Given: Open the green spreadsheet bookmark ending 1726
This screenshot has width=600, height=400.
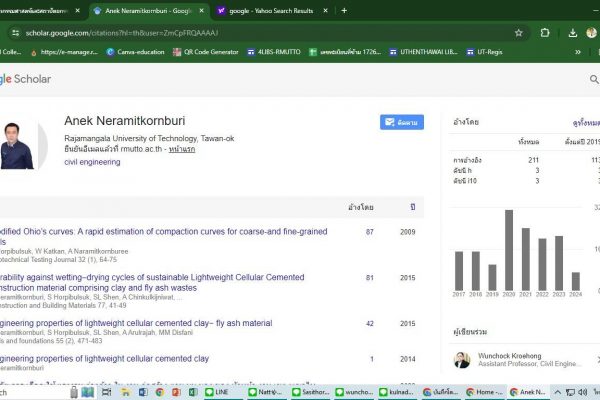Looking at the screenshot, I should tap(345, 52).
